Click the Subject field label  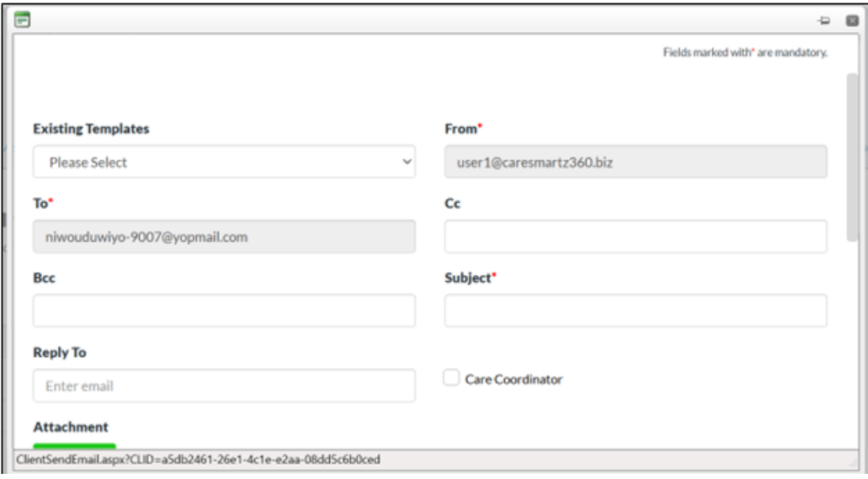[x=467, y=279]
